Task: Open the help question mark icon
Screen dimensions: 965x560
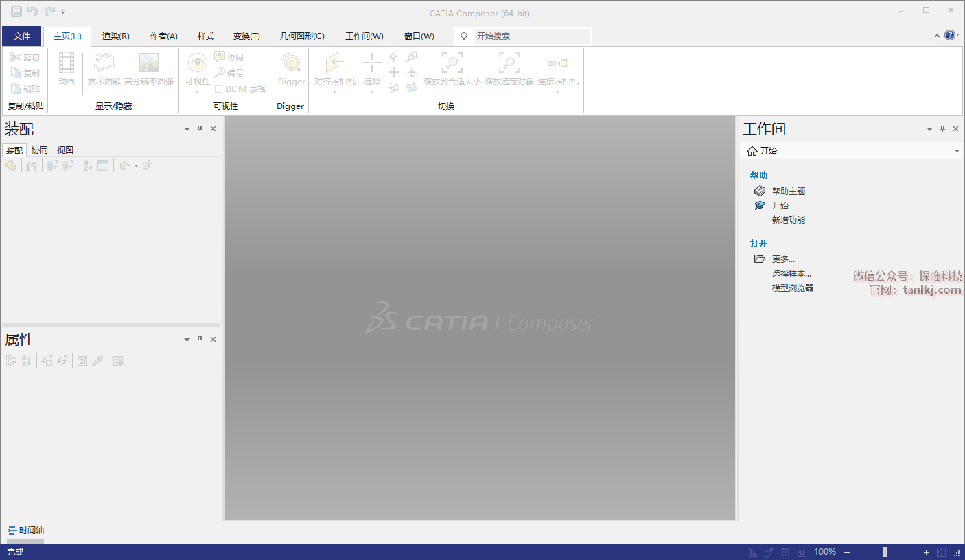Action: [950, 36]
